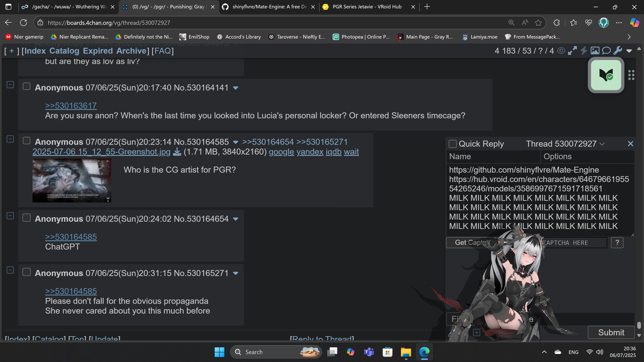Tick checkbox for post No.530165271

pyautogui.click(x=26, y=272)
